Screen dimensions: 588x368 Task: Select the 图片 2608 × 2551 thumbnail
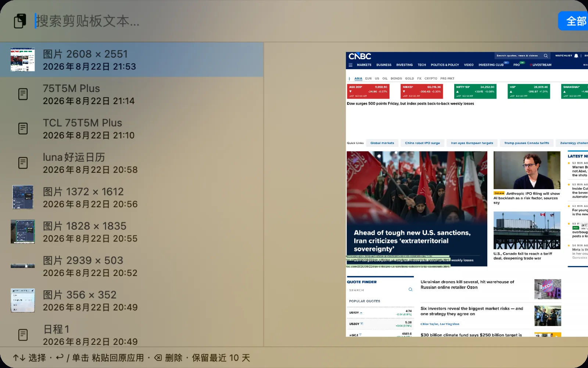23,60
